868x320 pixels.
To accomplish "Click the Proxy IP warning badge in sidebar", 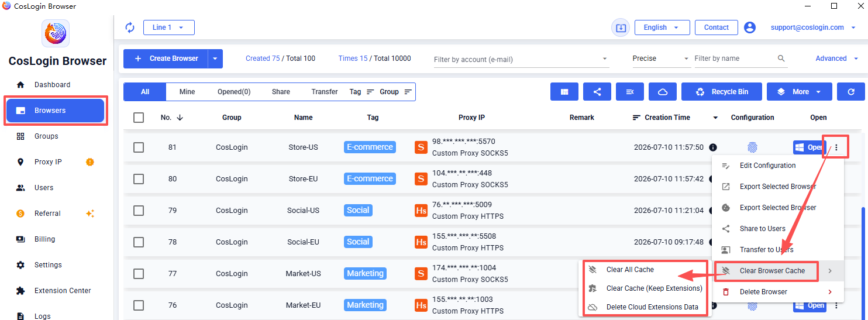I will (x=89, y=162).
